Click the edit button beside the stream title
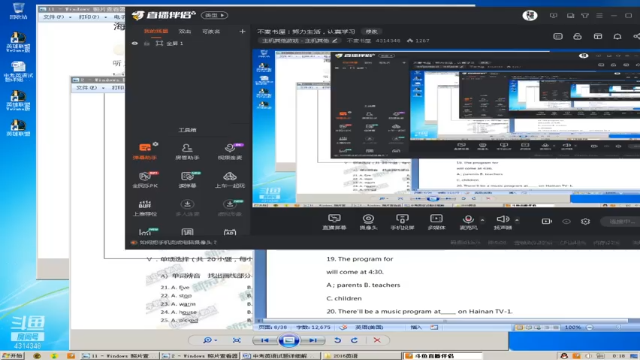 tap(371, 31)
